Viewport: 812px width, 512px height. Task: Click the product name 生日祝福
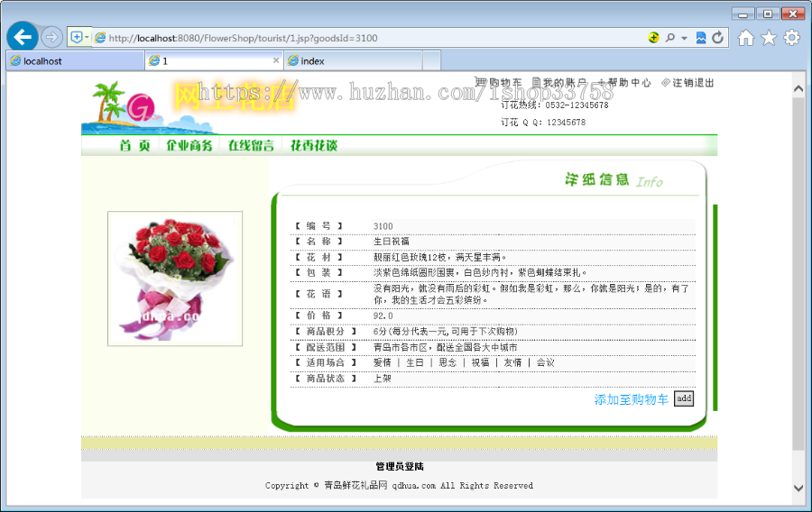pyautogui.click(x=392, y=242)
